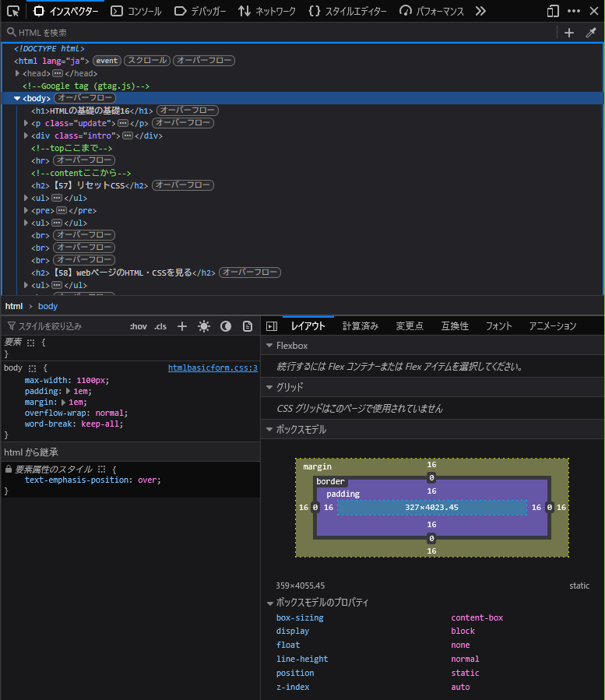This screenshot has width=605, height=700.
Task: Add a new style rule
Action: [182, 326]
